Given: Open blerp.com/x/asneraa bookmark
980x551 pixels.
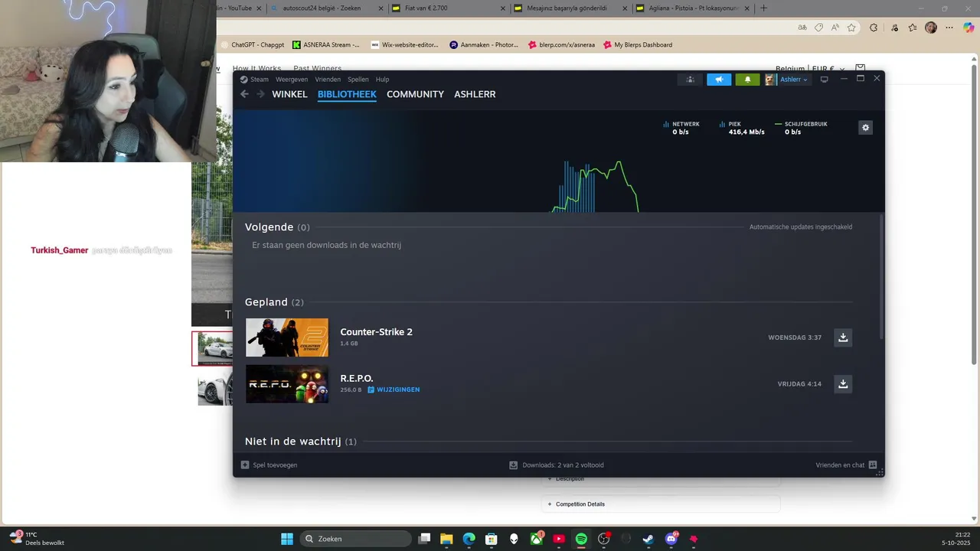Looking at the screenshot, I should 561,45.
